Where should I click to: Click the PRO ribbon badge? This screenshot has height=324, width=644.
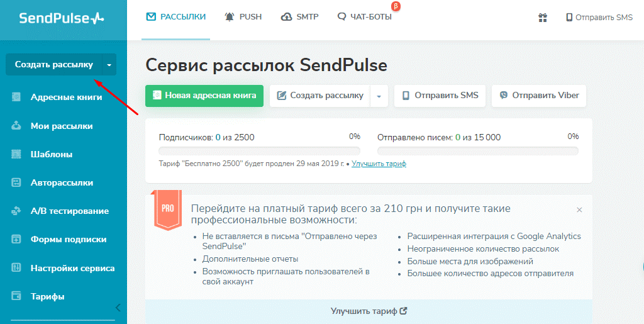[167, 210]
